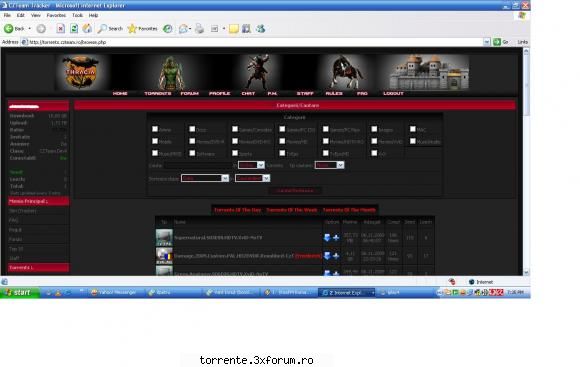Tick the Mobile category checkbox
This screenshot has width=580, height=367.
point(155,141)
